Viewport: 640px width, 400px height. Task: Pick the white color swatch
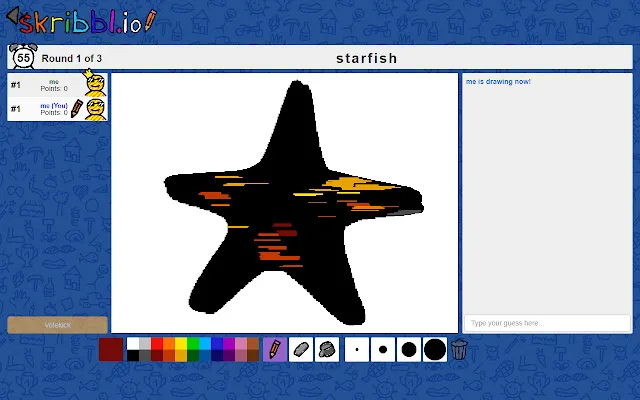(133, 343)
